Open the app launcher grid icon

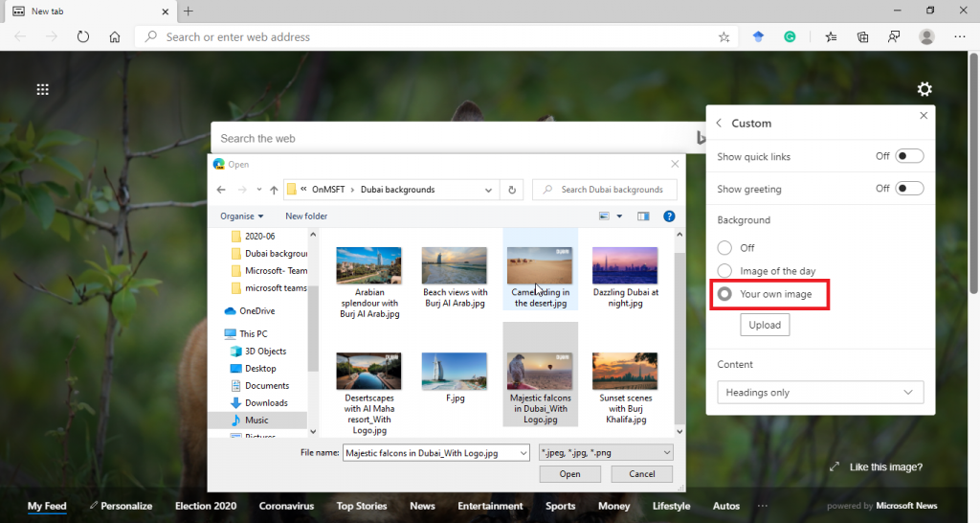[x=42, y=89]
